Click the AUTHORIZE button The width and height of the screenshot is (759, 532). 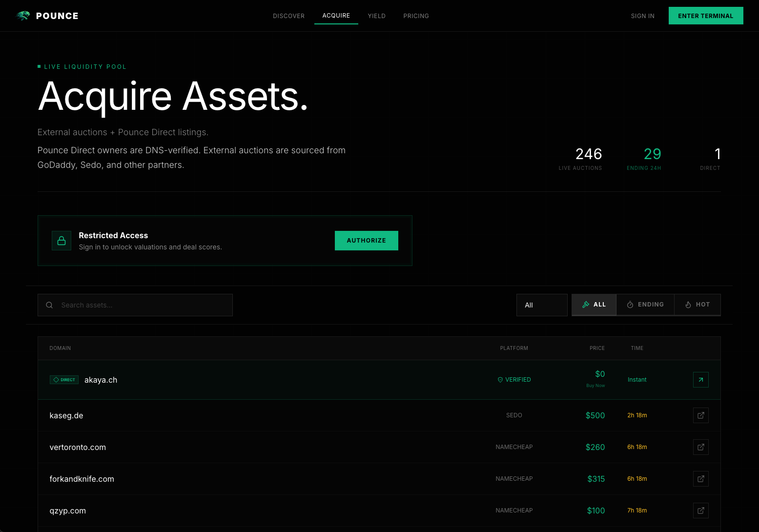367,241
